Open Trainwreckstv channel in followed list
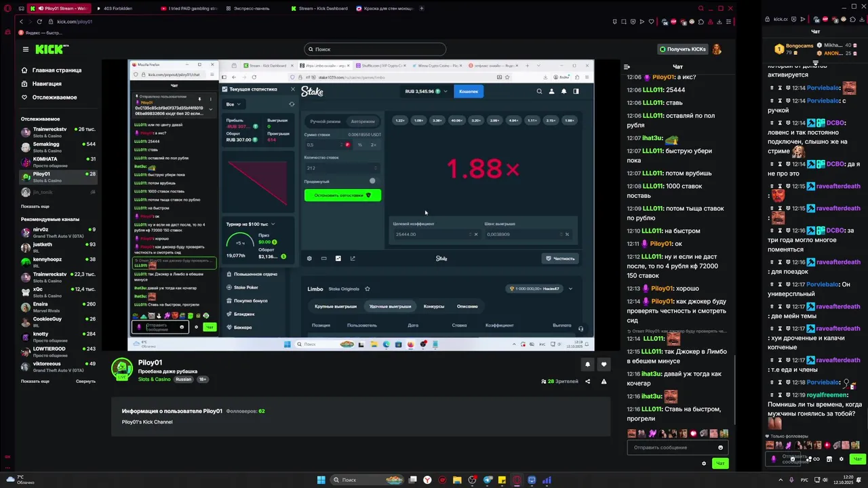Viewport: 868px width, 488px height. (58, 131)
